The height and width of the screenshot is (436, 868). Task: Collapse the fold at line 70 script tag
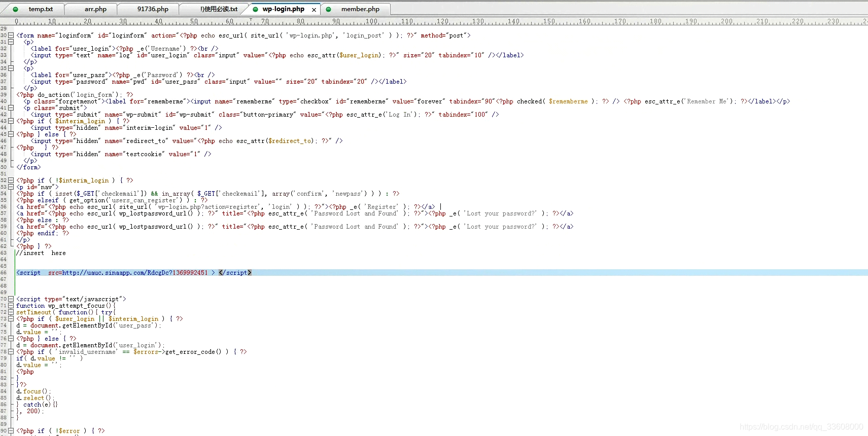[11, 299]
